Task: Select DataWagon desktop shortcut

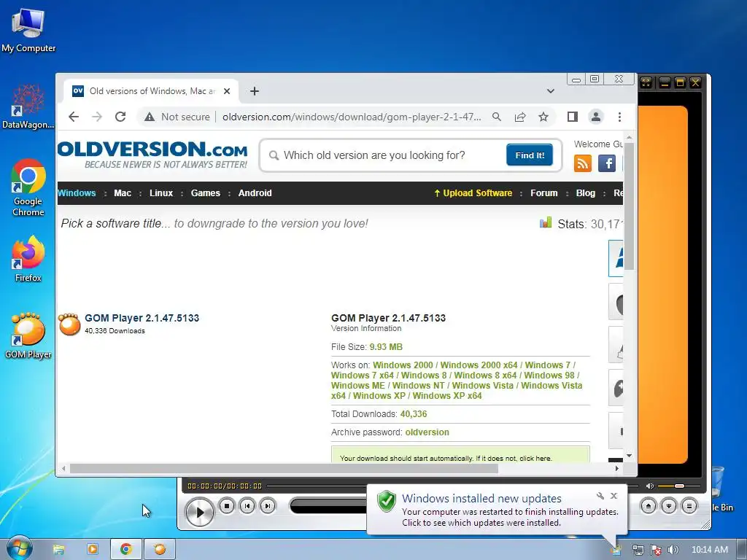Action: [28, 106]
